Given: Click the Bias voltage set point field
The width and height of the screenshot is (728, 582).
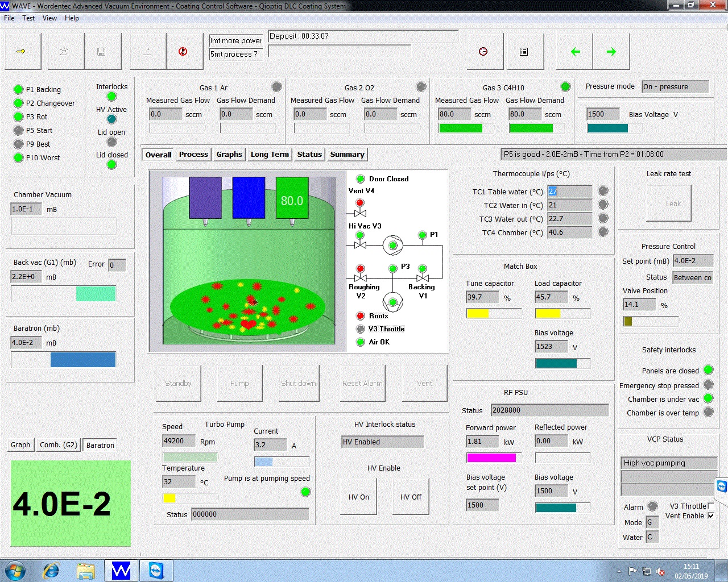Looking at the screenshot, I should 482,505.
